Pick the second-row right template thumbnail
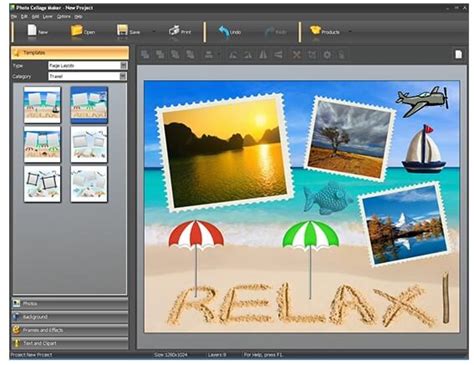Screen dimensions: 474x365 coord(89,144)
